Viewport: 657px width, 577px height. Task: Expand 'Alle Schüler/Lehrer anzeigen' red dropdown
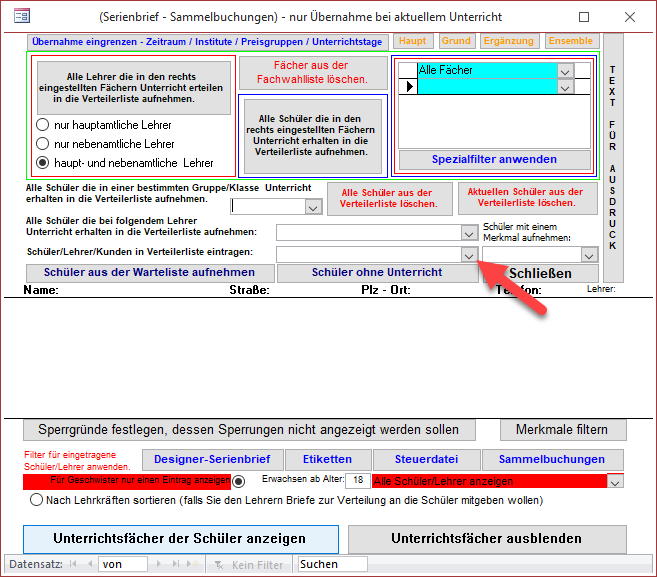[615, 481]
